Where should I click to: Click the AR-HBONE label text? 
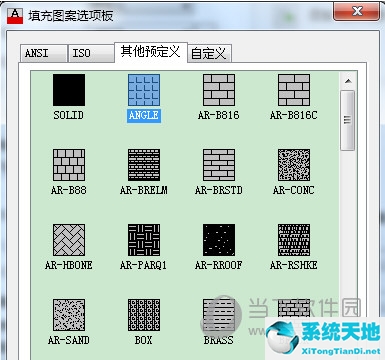[69, 265]
